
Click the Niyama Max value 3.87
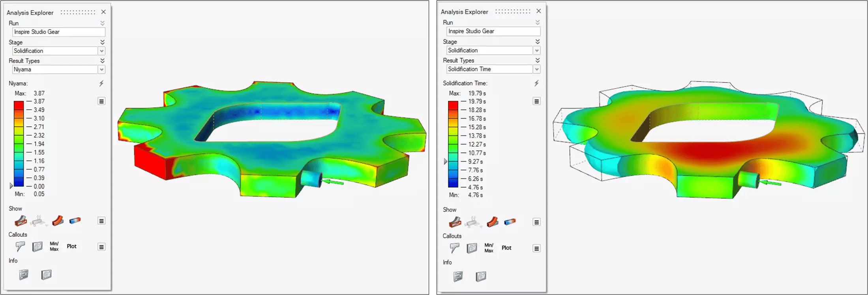[x=39, y=93]
